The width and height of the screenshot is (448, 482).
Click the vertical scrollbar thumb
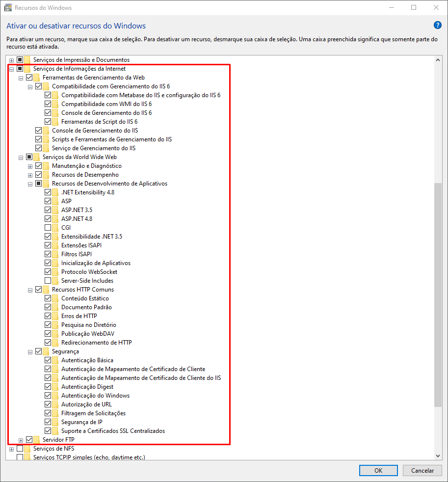[438, 295]
